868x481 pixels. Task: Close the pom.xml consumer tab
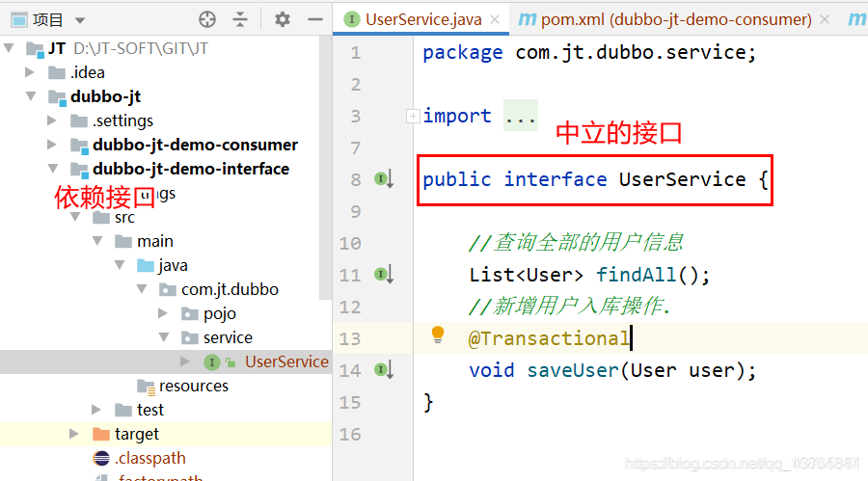click(825, 19)
